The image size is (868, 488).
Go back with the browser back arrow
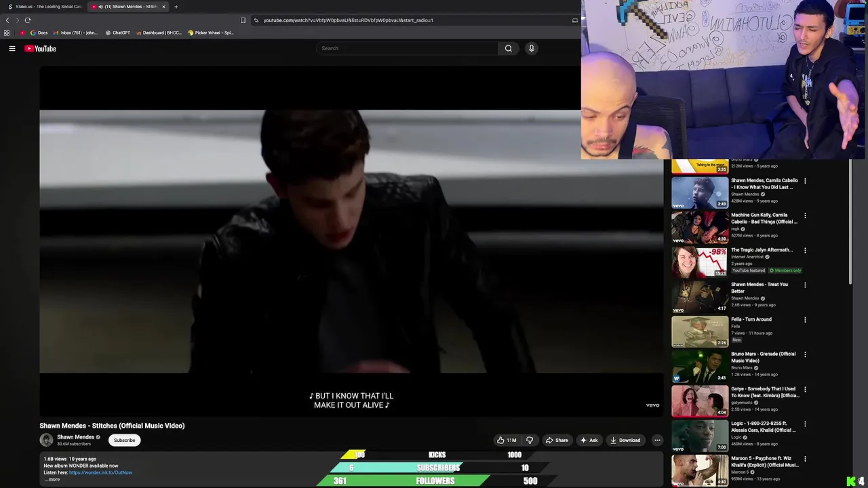[x=7, y=20]
